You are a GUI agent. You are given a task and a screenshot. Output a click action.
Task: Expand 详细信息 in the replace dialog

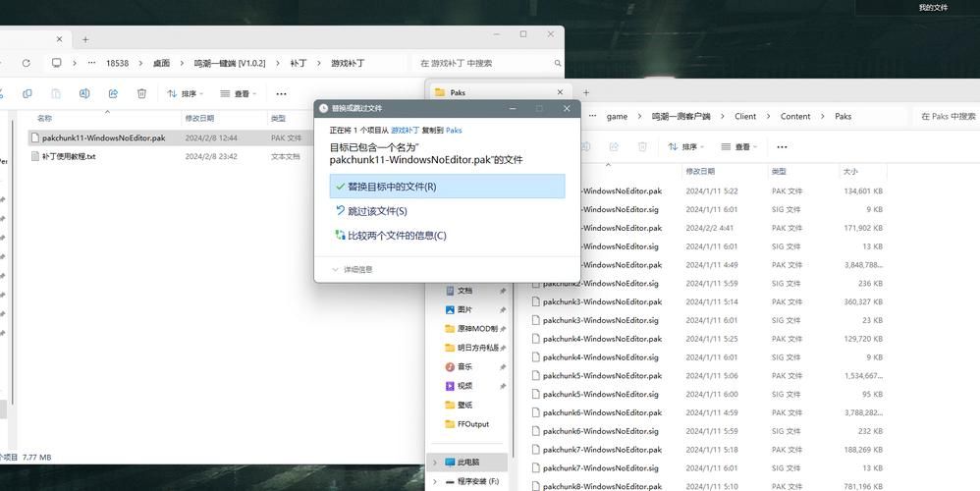click(x=353, y=269)
